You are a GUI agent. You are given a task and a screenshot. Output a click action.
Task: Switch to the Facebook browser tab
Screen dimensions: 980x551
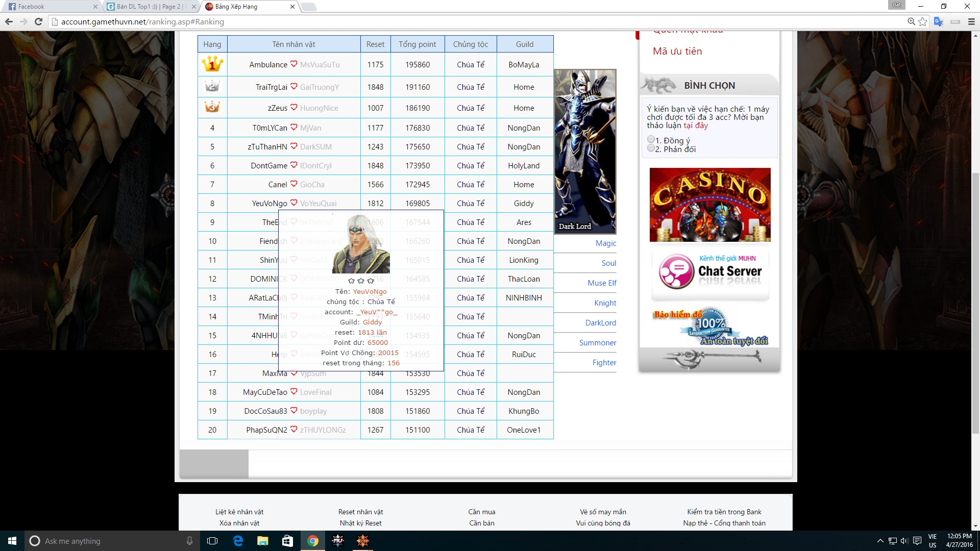(x=51, y=7)
